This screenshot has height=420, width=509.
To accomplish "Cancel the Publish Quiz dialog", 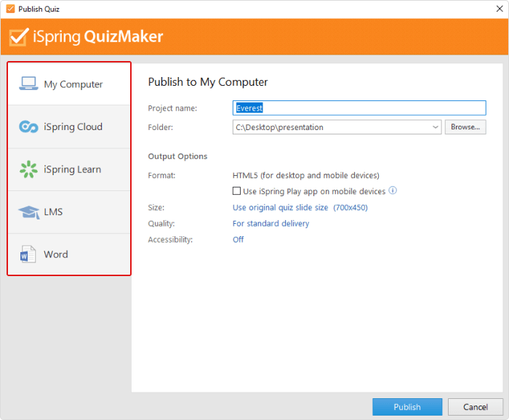I will point(476,407).
